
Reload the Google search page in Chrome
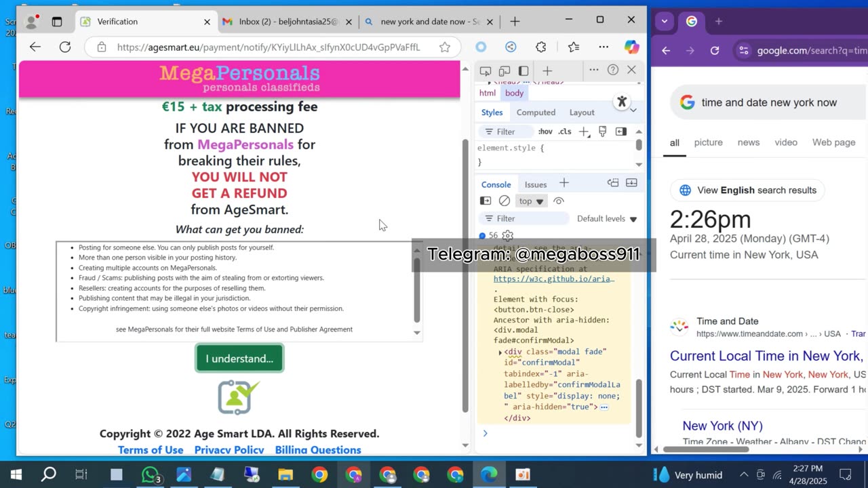pyautogui.click(x=715, y=51)
